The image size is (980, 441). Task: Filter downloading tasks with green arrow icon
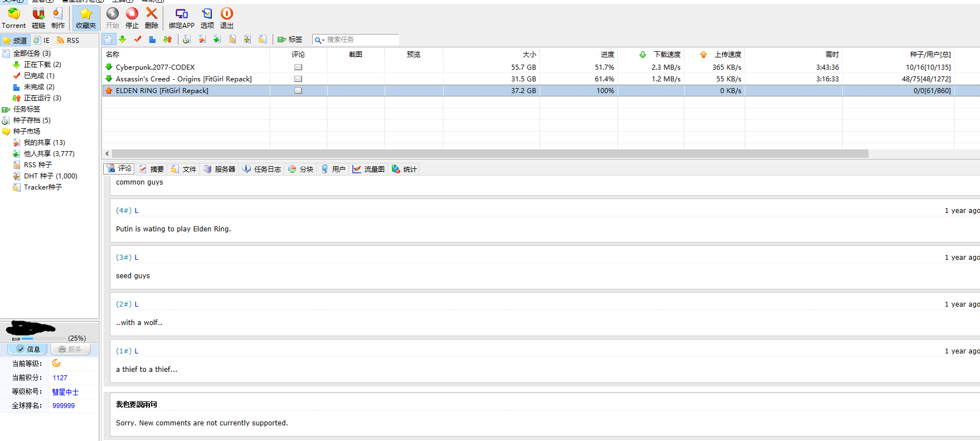tap(123, 39)
